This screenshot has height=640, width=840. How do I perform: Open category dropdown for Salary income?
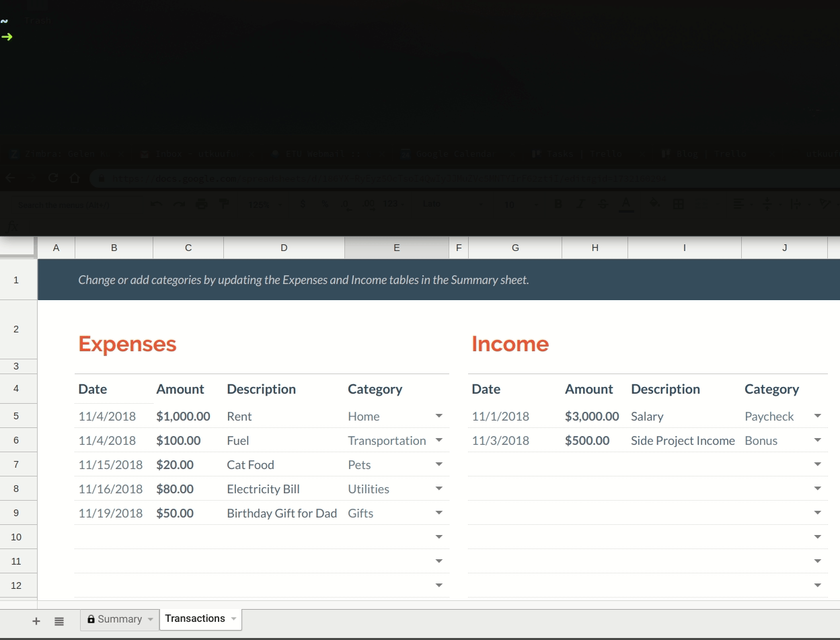click(x=818, y=416)
